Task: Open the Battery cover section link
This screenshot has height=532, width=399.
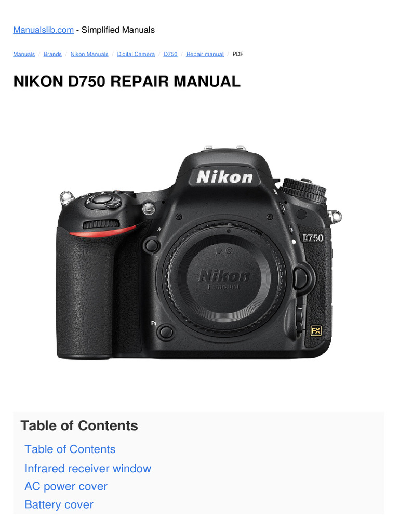Action: coord(59,504)
